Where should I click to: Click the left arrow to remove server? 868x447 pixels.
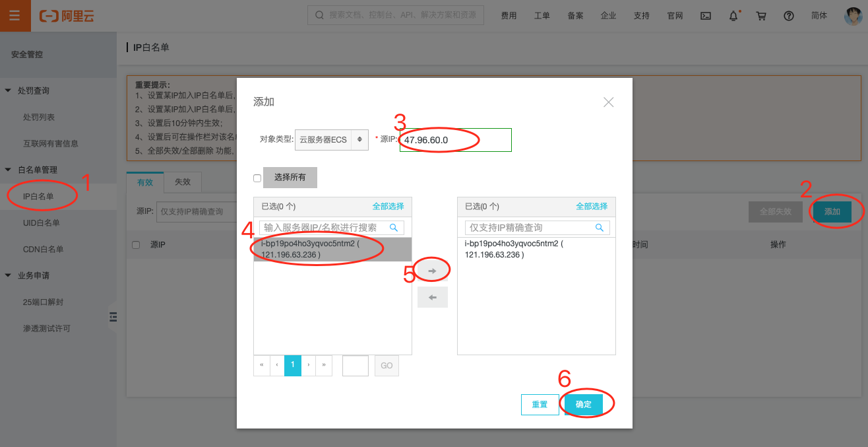(433, 297)
